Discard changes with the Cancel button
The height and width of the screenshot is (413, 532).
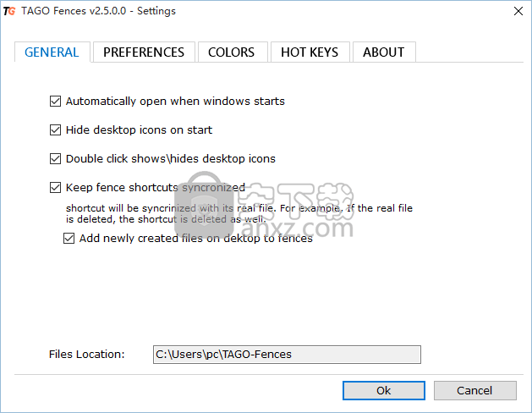click(x=475, y=391)
